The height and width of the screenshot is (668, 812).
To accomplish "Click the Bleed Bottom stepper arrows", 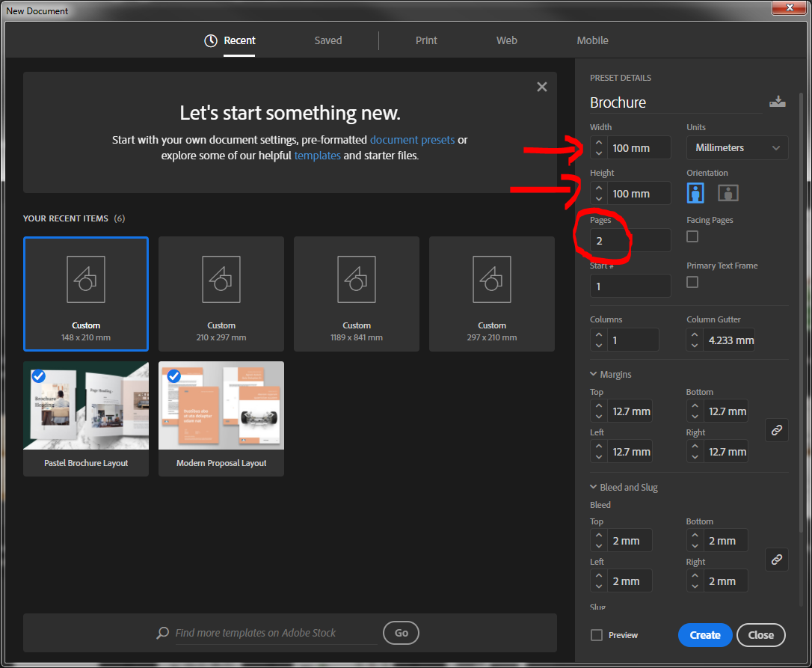I will click(x=695, y=541).
